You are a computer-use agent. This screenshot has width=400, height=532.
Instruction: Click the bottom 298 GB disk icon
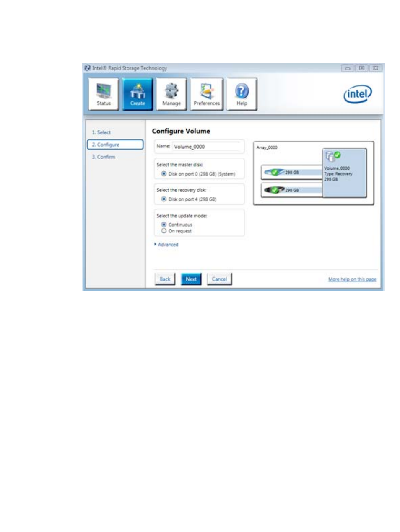point(275,190)
